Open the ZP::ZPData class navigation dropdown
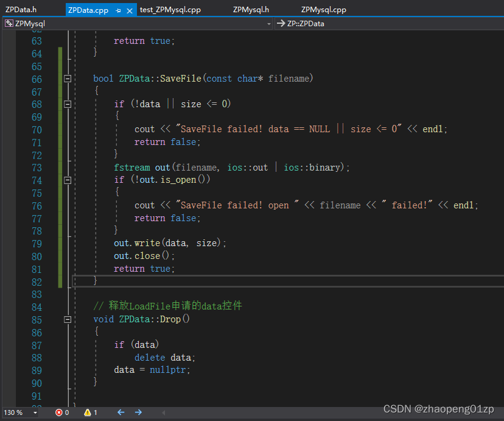 tap(390, 24)
